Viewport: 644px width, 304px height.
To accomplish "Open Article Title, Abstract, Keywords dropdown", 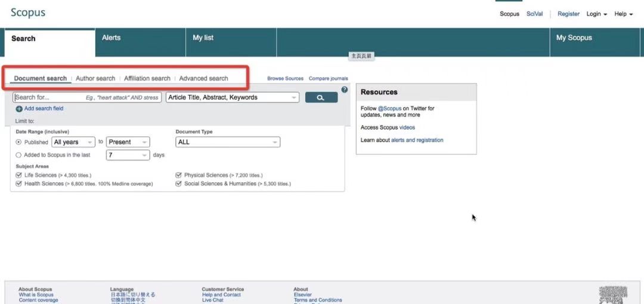I will pyautogui.click(x=233, y=97).
